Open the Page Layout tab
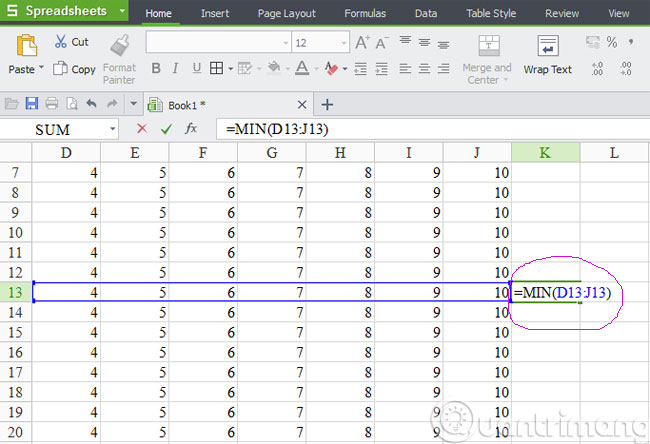 pyautogui.click(x=286, y=13)
